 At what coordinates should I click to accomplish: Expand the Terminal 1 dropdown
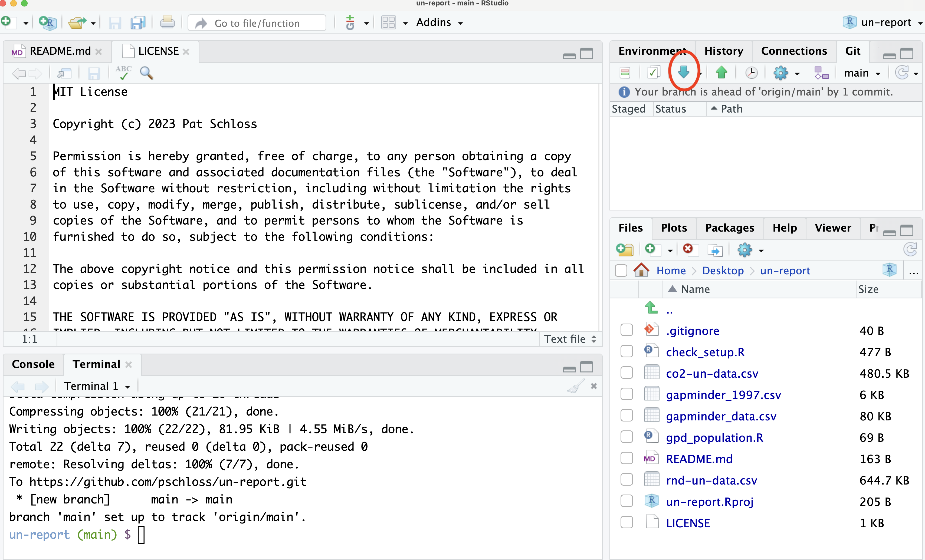click(x=97, y=386)
